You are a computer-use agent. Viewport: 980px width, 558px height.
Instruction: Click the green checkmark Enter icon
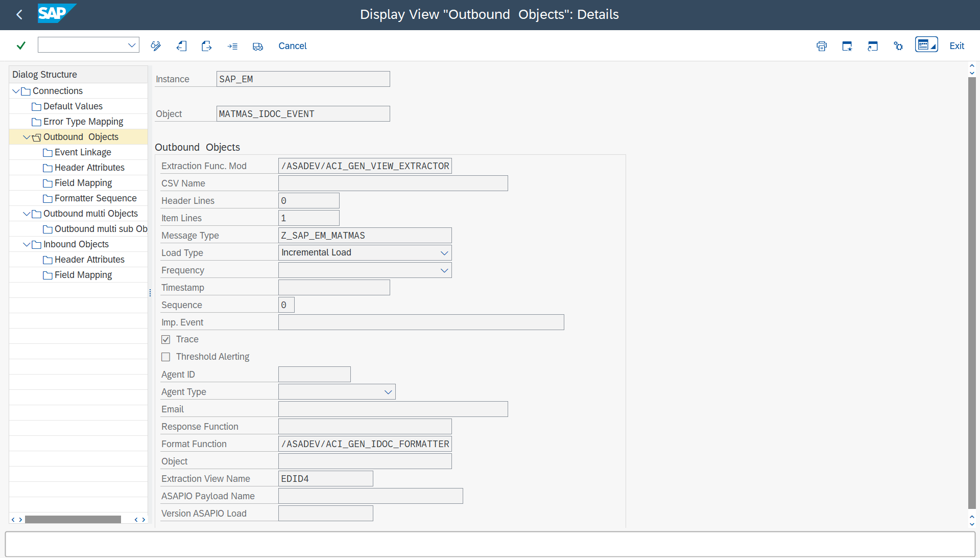pyautogui.click(x=21, y=46)
